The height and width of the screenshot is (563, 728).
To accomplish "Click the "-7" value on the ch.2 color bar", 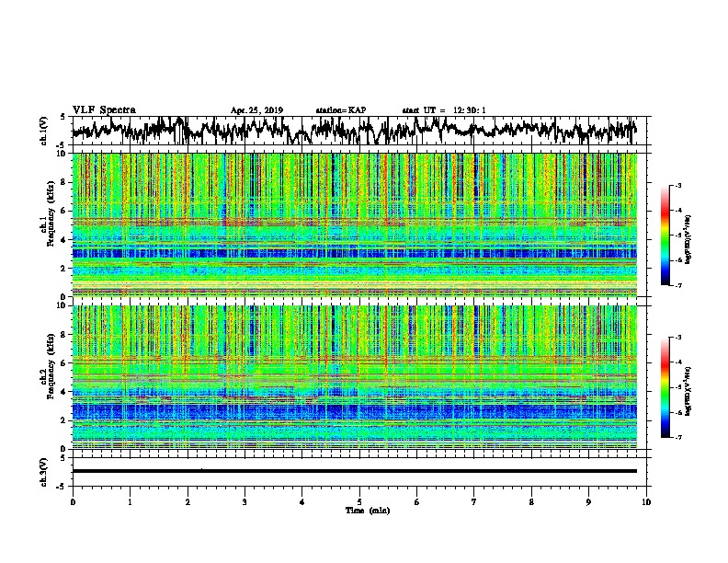I will click(677, 437).
